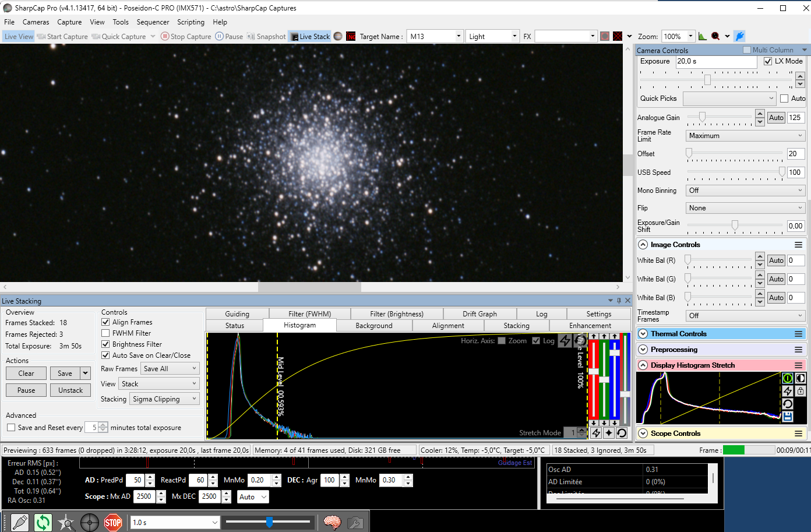Adjust the Exposure slider thumb
Viewport: 811px width, 532px height.
point(707,79)
